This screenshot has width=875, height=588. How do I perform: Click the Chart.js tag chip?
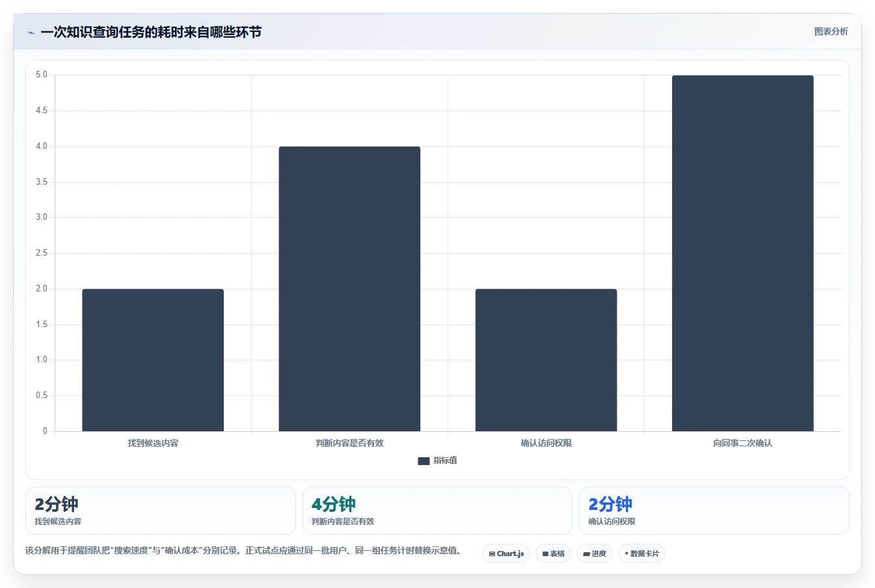[x=506, y=554]
